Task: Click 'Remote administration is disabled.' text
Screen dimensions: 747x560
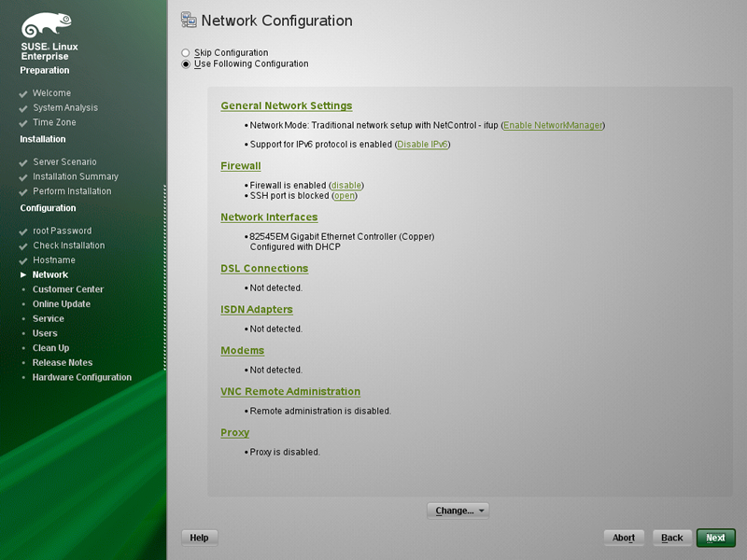Action: click(320, 411)
